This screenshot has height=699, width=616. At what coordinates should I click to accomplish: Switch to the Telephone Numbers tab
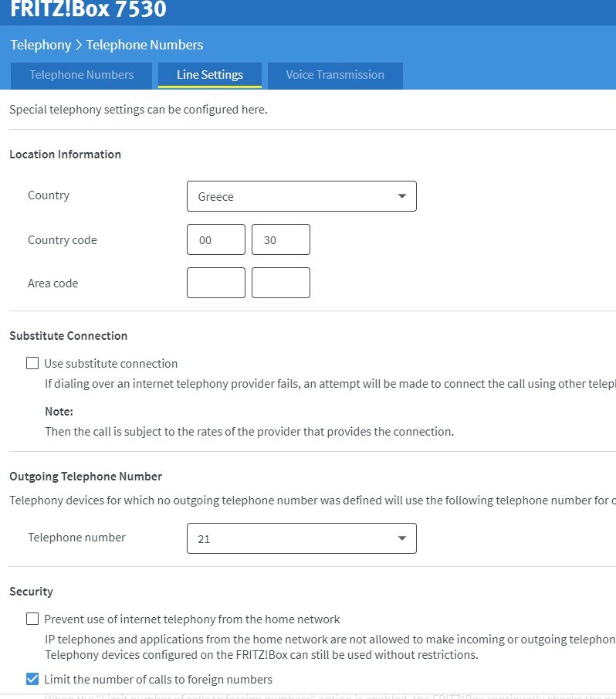point(81,76)
